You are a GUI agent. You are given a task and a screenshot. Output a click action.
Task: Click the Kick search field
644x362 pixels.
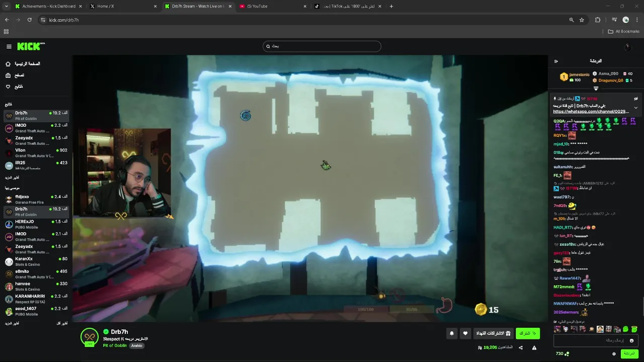[x=322, y=46]
